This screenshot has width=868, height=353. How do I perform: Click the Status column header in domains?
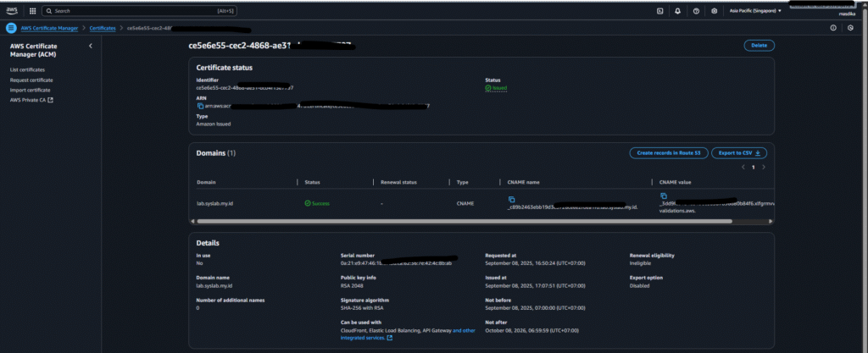(312, 182)
